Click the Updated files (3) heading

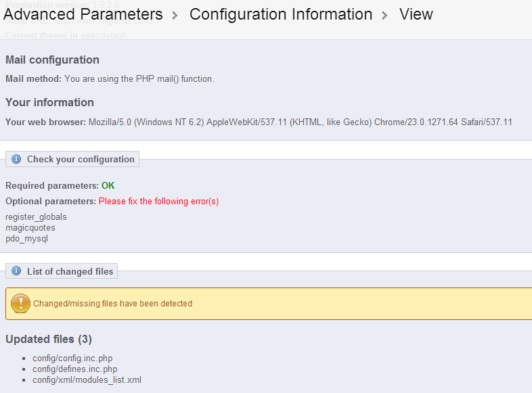[x=49, y=339]
